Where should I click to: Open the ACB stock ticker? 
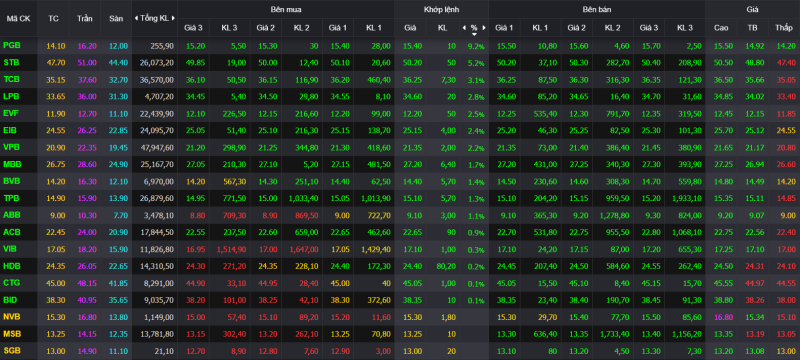click(x=12, y=232)
